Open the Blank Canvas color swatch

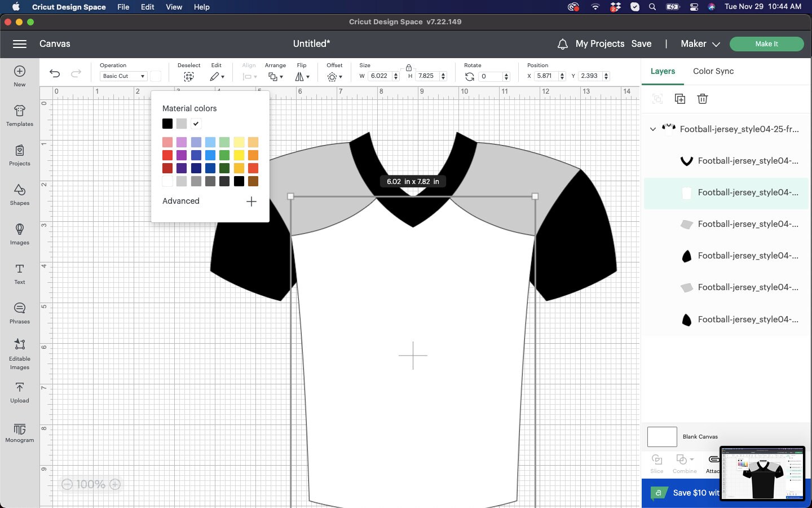pos(662,437)
